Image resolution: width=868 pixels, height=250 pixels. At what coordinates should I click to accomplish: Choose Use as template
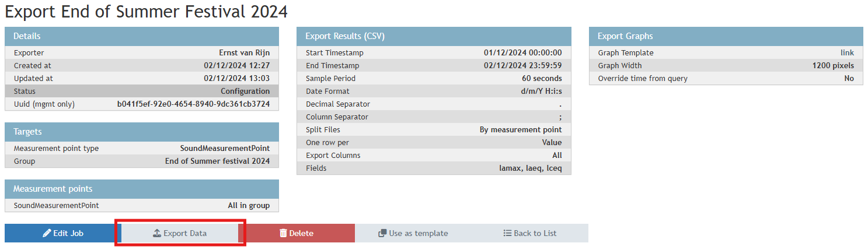coord(413,233)
